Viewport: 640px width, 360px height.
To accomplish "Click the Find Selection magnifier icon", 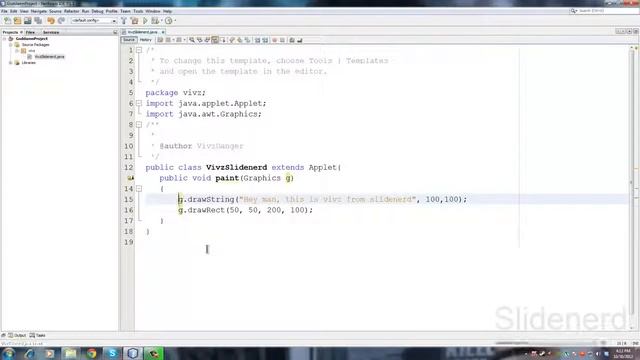I will point(192,40).
